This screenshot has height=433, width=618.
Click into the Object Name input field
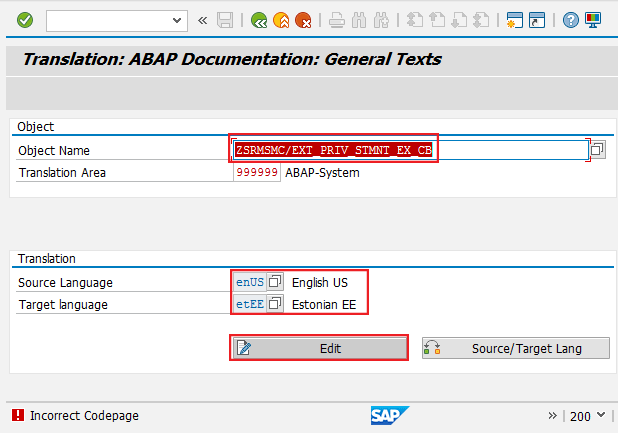(x=410, y=150)
